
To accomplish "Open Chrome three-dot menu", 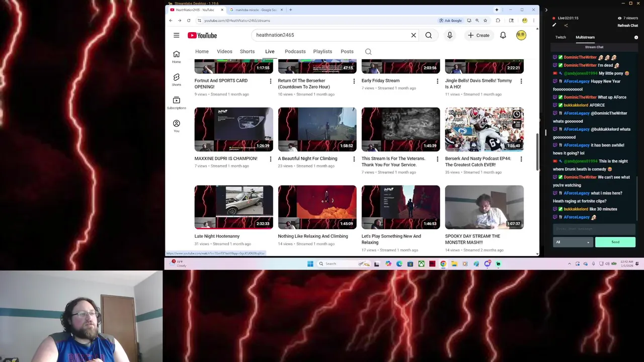I will click(533, 21).
